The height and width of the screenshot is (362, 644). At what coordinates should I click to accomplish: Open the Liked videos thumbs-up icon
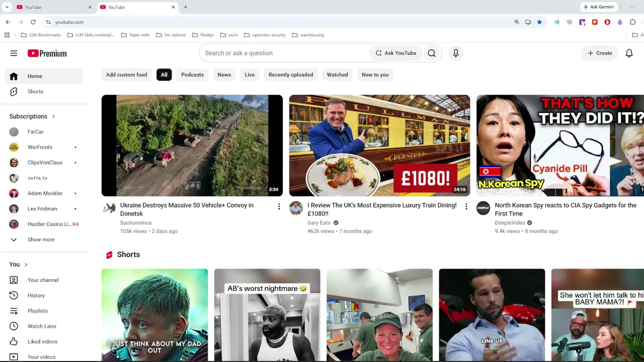[14, 341]
